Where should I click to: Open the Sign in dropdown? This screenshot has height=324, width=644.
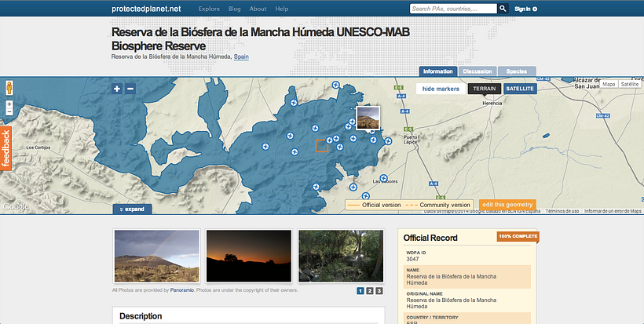click(525, 9)
